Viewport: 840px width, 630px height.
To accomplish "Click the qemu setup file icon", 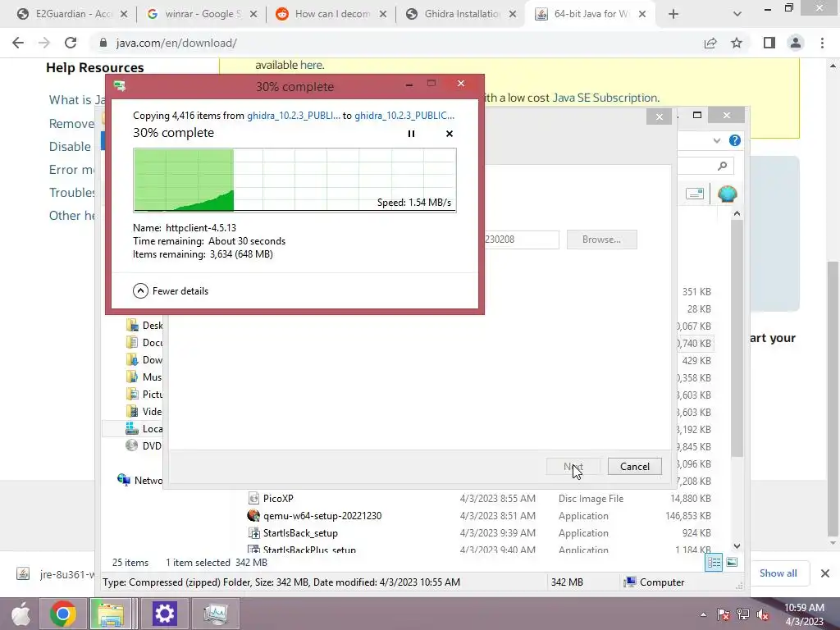I will [254, 516].
